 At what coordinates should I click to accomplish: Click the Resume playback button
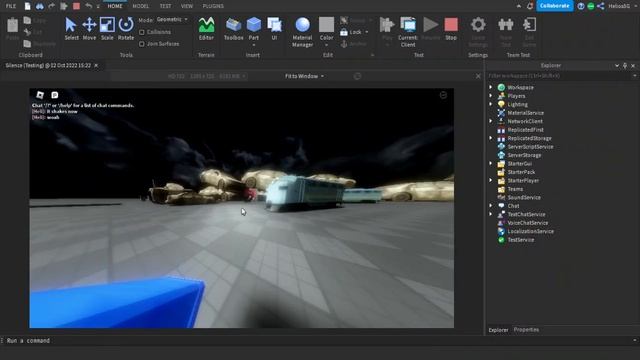coord(430,29)
